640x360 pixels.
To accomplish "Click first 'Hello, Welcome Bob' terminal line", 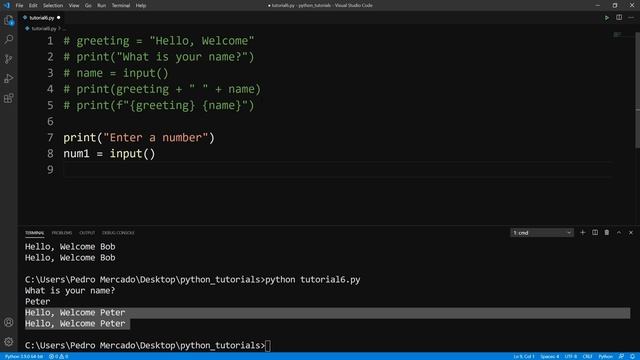I will (70, 247).
